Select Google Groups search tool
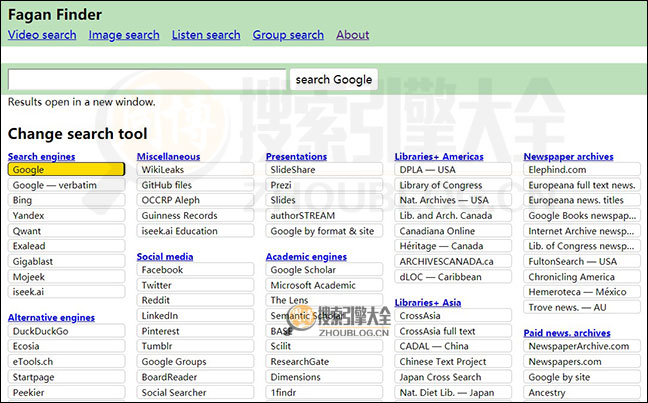 [195, 361]
